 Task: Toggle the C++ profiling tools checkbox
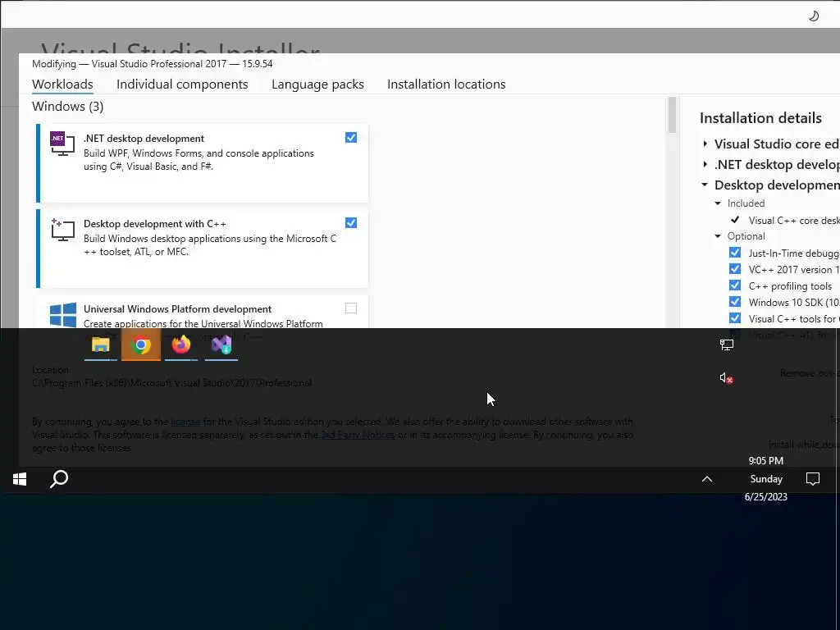click(735, 285)
